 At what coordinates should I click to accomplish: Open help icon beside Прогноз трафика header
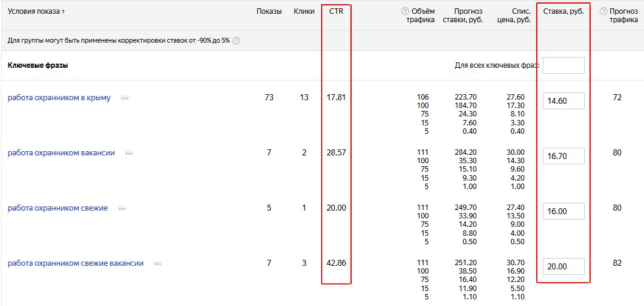(x=603, y=11)
